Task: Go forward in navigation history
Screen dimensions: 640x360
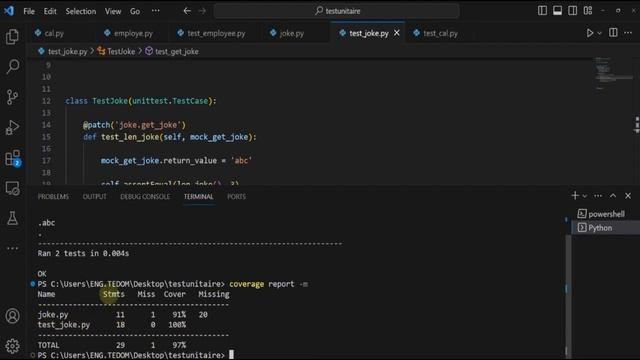Action: 202,11
